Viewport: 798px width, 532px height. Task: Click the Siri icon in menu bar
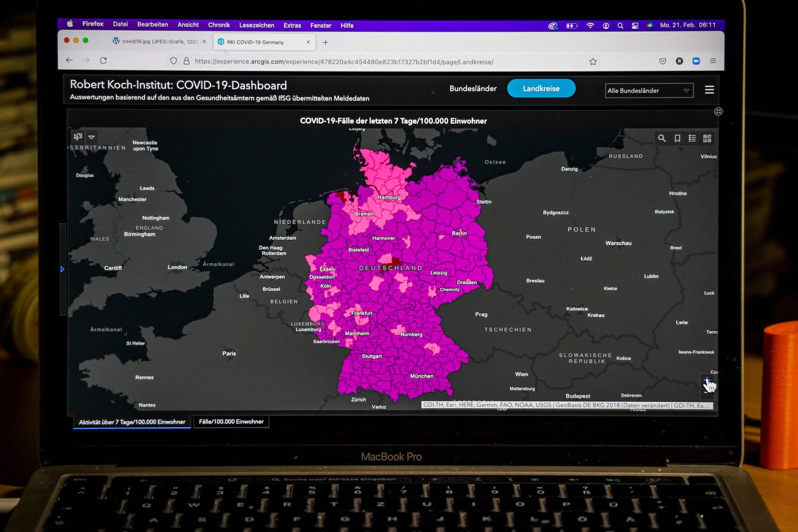650,25
